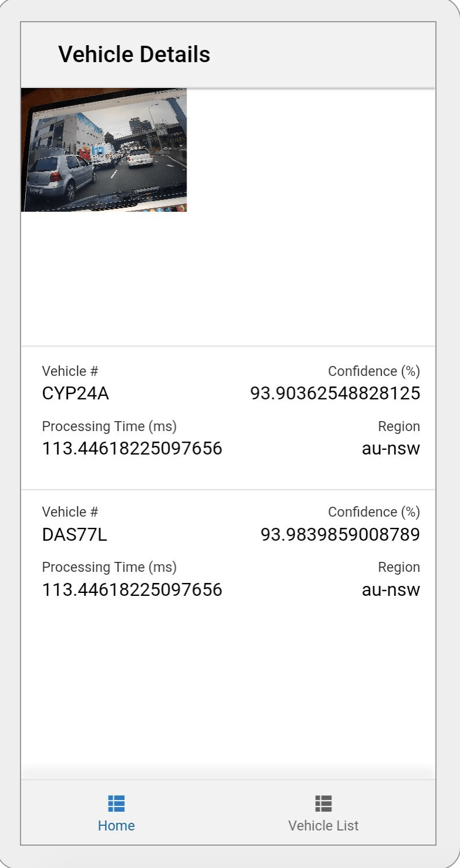Open the dashcam traffic photo thumbnail
Screen dimensions: 460x868
coord(104,150)
